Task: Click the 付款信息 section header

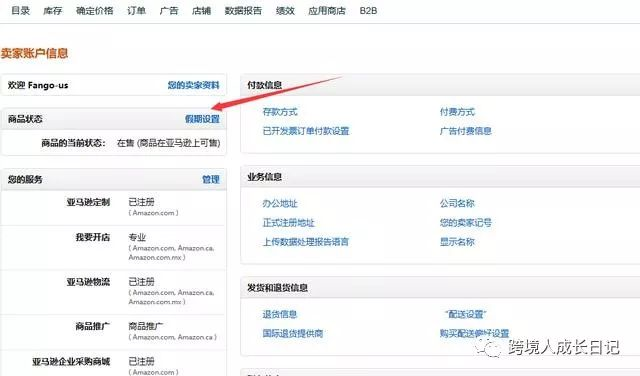Action: coord(264,85)
